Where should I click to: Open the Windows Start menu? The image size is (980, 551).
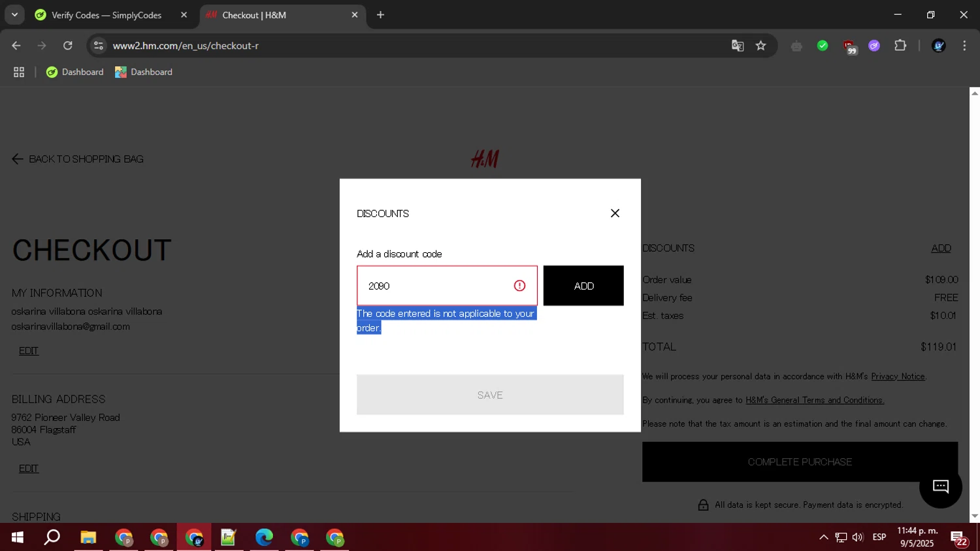18,537
